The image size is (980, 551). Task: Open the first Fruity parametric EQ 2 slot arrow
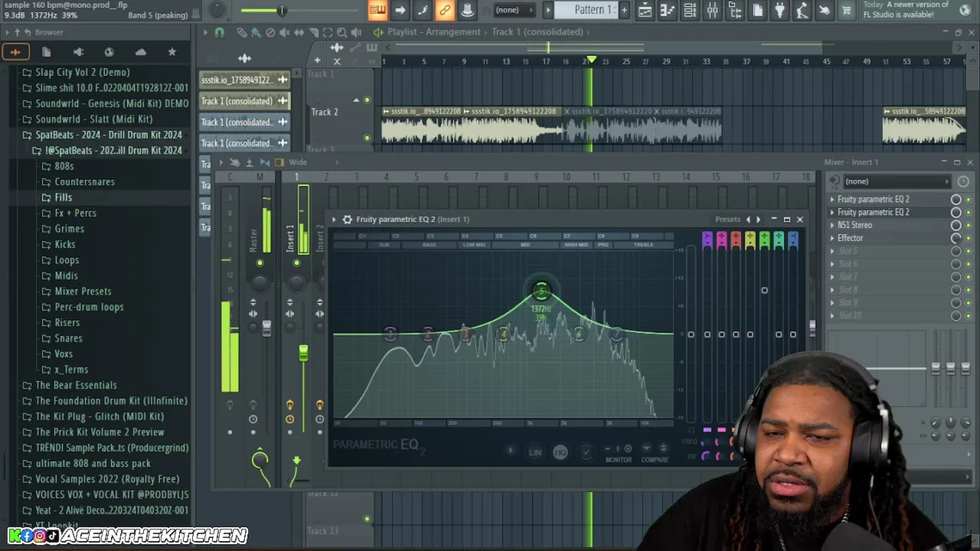pos(832,200)
